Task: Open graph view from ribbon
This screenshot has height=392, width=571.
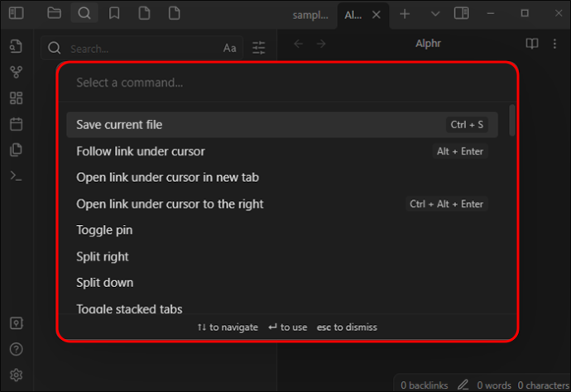Action: click(x=16, y=72)
